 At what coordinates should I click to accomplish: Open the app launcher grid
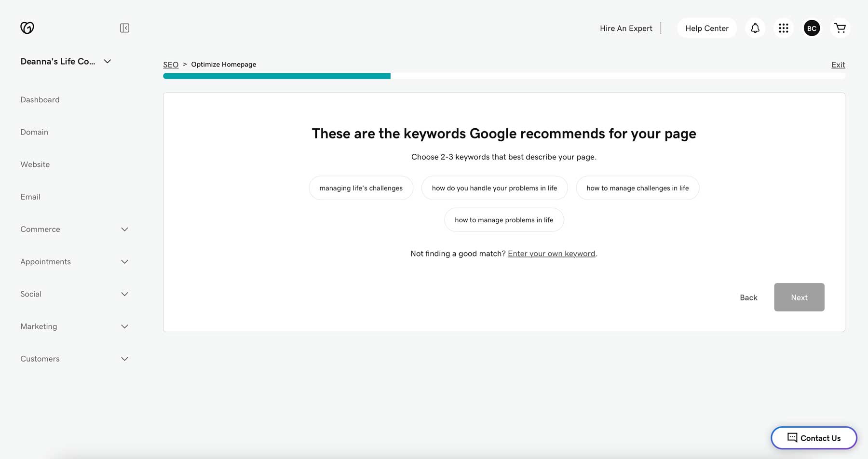pos(783,28)
